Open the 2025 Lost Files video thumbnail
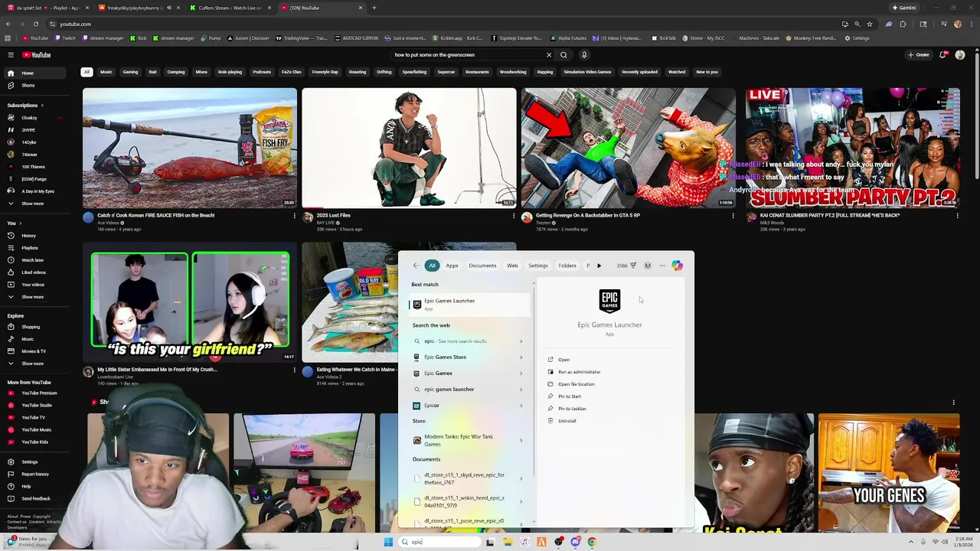 pos(409,148)
